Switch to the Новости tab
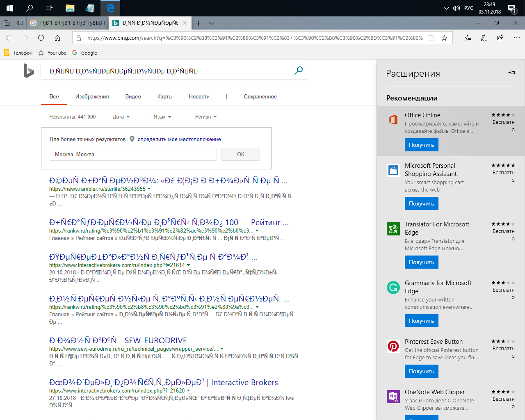Image resolution: width=525 pixels, height=420 pixels. pyautogui.click(x=199, y=97)
